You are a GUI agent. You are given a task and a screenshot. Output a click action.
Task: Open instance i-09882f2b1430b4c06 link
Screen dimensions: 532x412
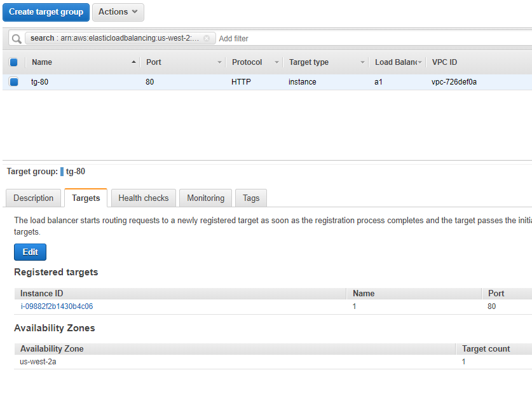tap(57, 306)
